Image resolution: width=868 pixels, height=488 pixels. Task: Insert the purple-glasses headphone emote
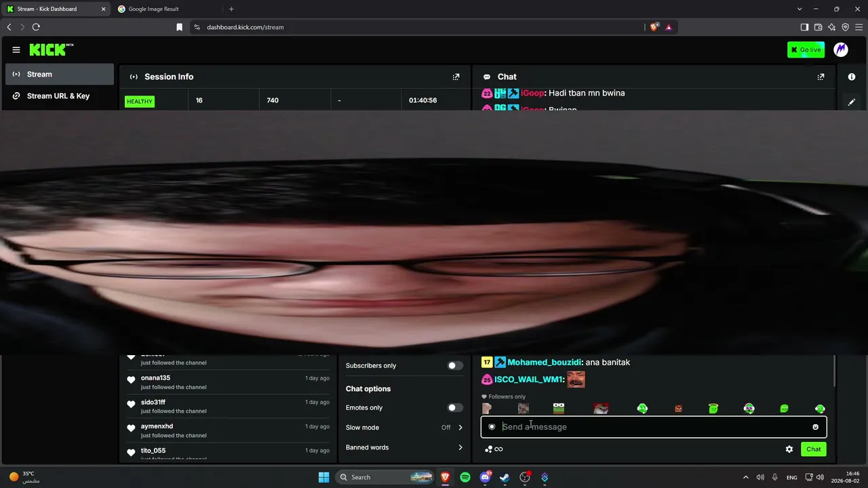pyautogui.click(x=749, y=409)
